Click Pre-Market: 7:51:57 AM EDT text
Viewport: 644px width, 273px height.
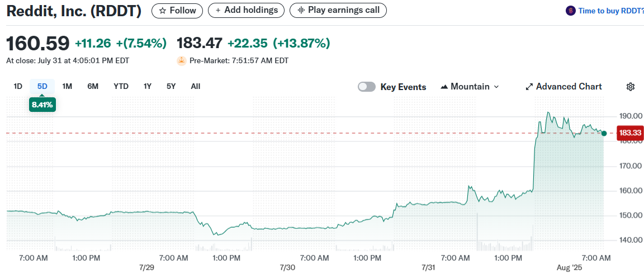pyautogui.click(x=239, y=61)
